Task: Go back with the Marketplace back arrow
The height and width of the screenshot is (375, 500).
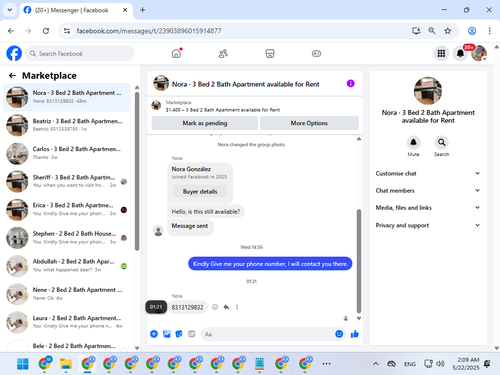Action: (12, 76)
